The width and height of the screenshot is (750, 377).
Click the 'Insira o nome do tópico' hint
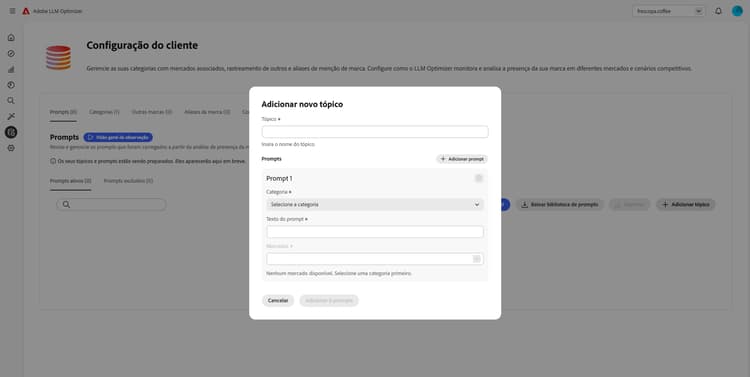pyautogui.click(x=288, y=144)
